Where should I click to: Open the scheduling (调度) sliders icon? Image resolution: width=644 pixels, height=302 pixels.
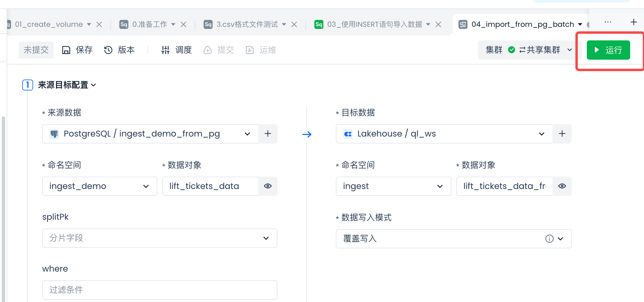[166, 50]
